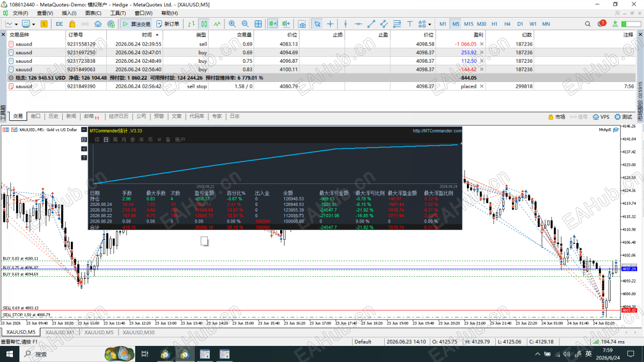Image resolution: width=644 pixels, height=362 pixels.
Task: Click the dollar sign trading icon
Action: coord(44,24)
